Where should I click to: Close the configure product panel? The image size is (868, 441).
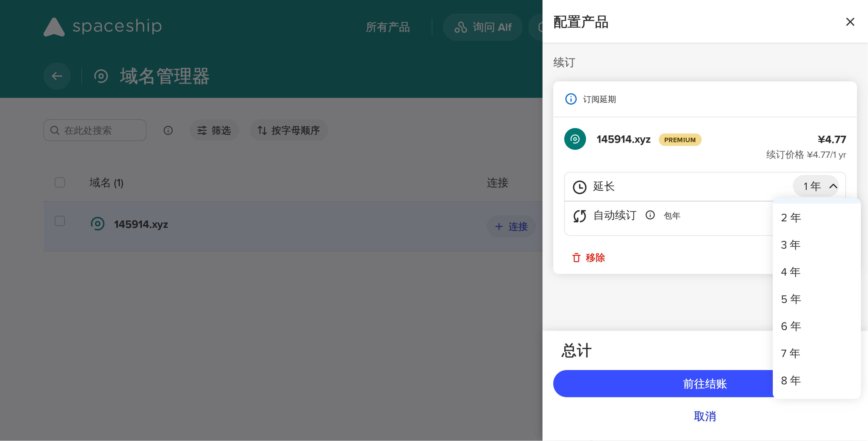[x=850, y=22]
